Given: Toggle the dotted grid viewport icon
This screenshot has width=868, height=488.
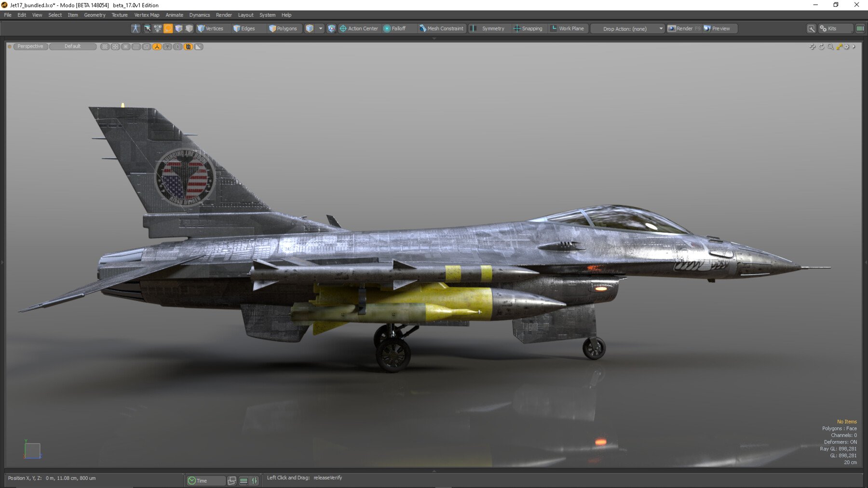Looking at the screenshot, I should (105, 47).
